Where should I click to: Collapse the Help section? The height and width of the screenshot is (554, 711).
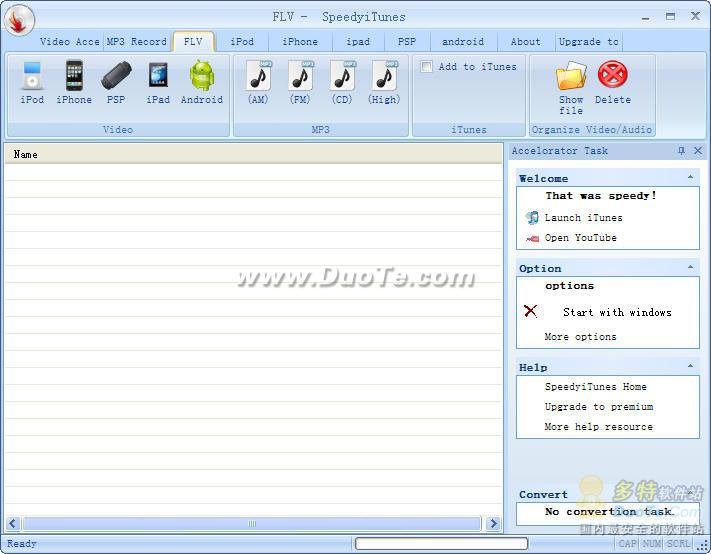tap(690, 367)
